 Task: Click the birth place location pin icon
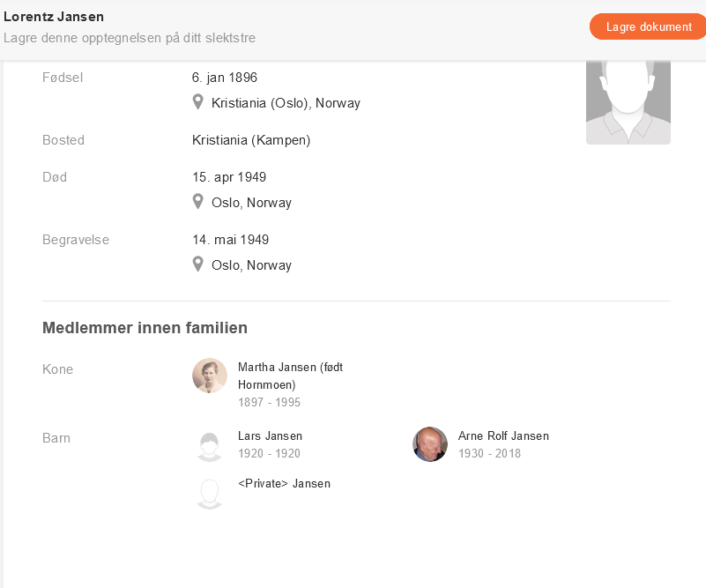[198, 102]
